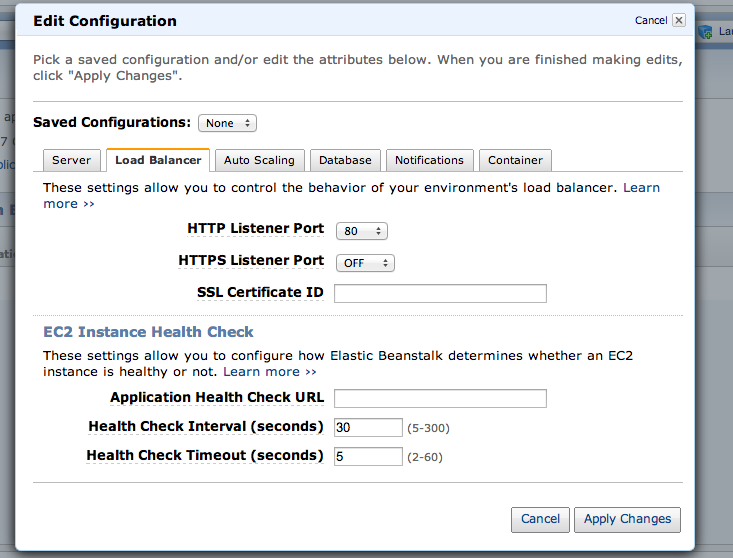This screenshot has height=558, width=733.
Task: Click the Cancel link at top right
Action: click(x=651, y=20)
